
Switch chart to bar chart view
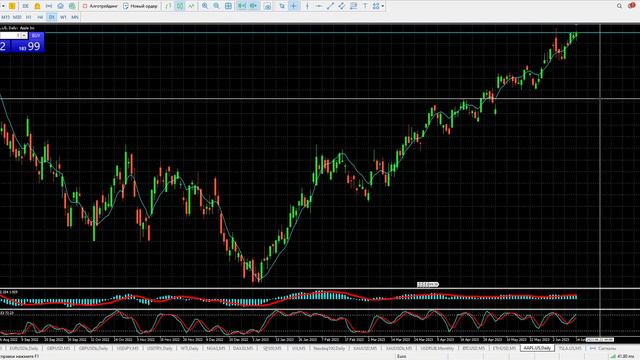168,6
